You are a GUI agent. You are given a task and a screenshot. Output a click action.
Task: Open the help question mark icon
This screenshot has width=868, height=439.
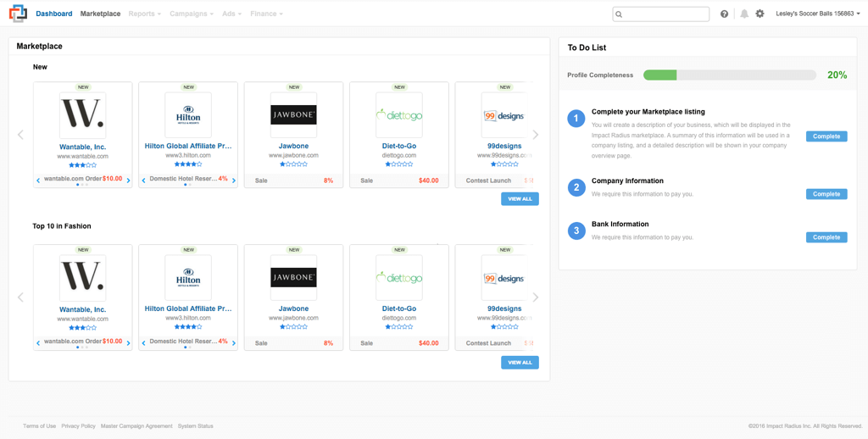pos(724,14)
